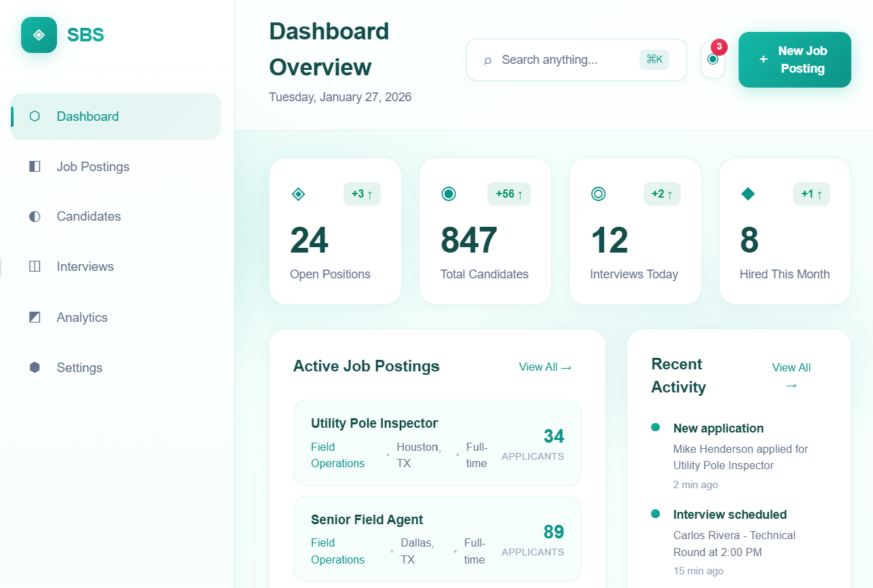This screenshot has width=873, height=588.
Task: Click the Hired This Month diamond icon
Action: point(747,194)
